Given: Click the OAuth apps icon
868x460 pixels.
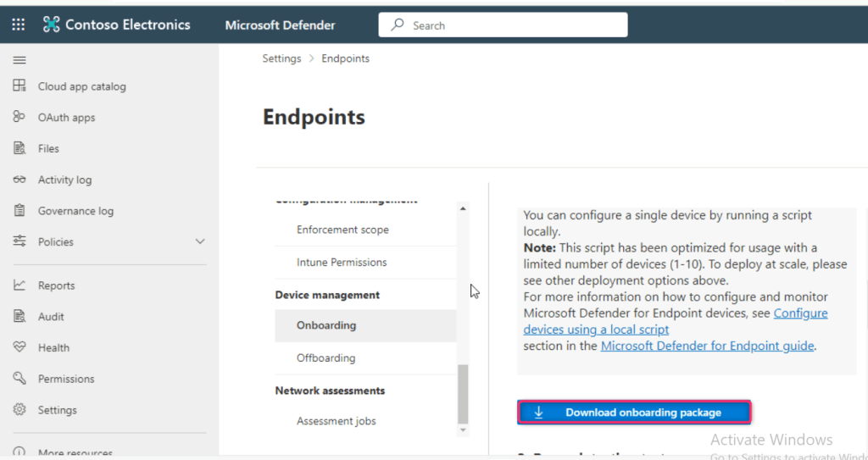Looking at the screenshot, I should pos(19,117).
